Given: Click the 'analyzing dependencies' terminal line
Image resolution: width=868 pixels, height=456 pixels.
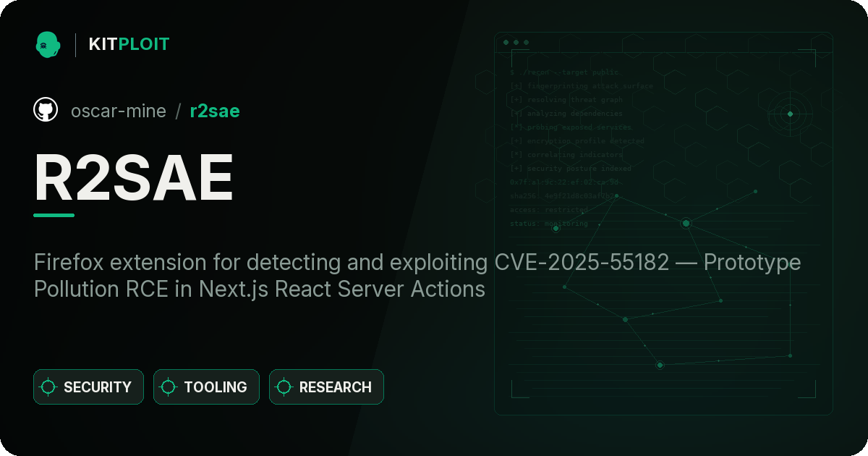Looking at the screenshot, I should click(x=566, y=114).
